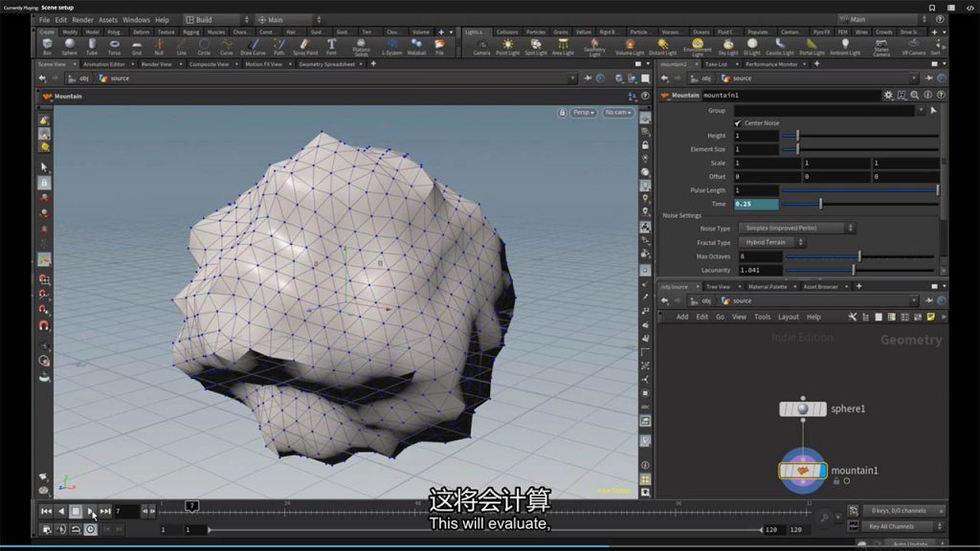
Task: Open the Render menu
Action: point(82,20)
